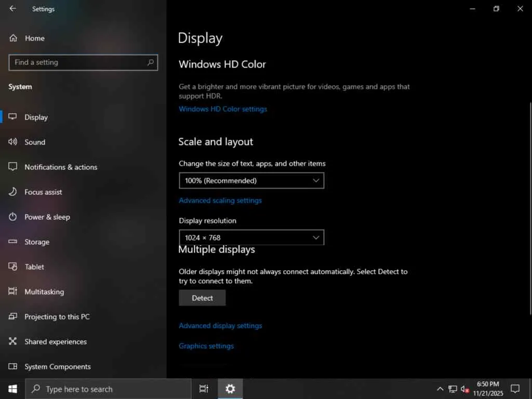Open the scale percentage dropdown
The height and width of the screenshot is (399, 532).
[251, 180]
